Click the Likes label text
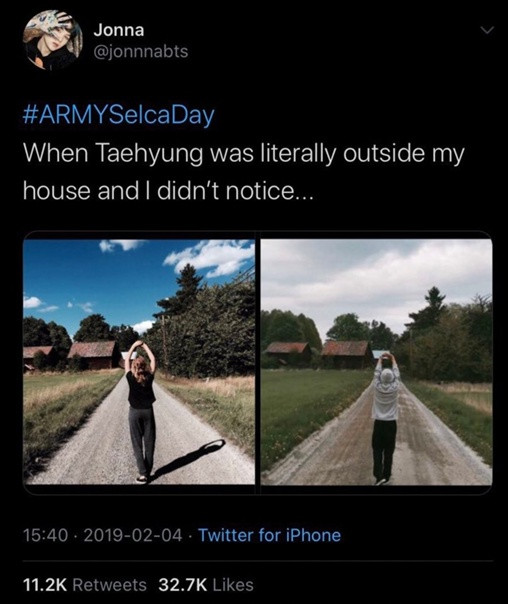Viewport: 508px width, 604px height. (x=233, y=584)
